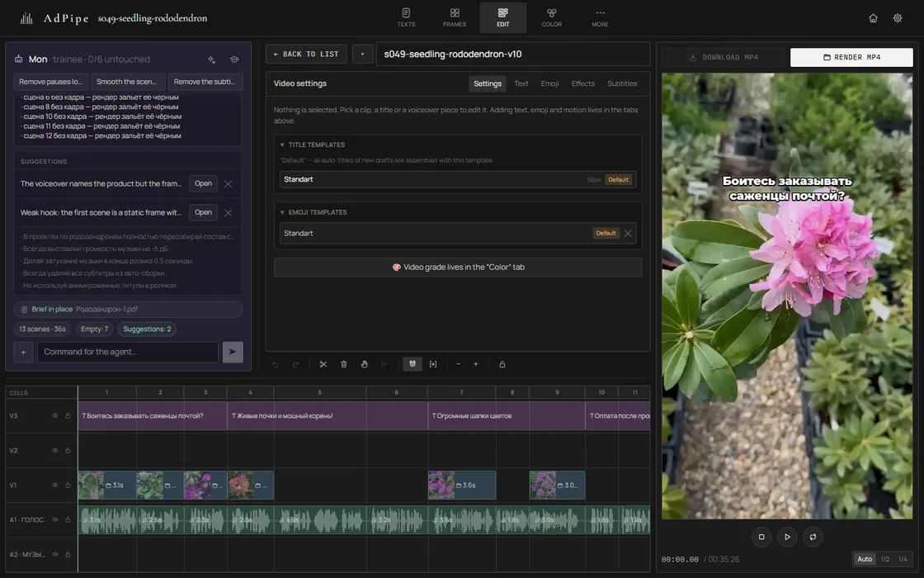Screen dimensions: 924x578
Task: Click the Suggestions: 2 chip
Action: pos(148,329)
